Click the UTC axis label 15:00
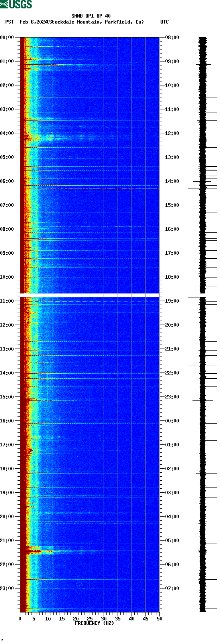 point(172,205)
